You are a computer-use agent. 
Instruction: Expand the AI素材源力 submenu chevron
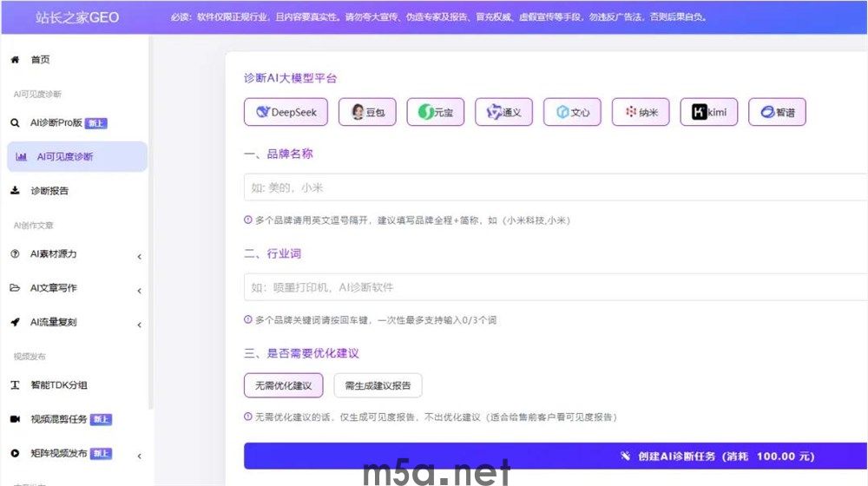pyautogui.click(x=140, y=256)
